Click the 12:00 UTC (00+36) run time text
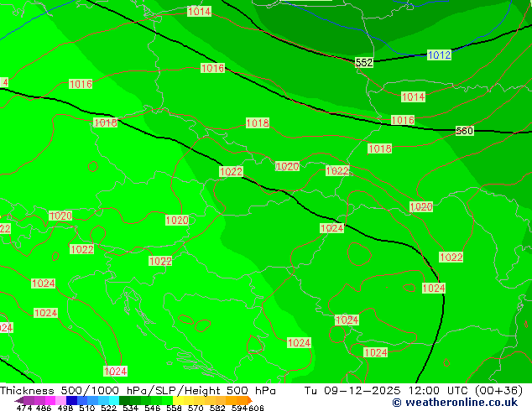532x411 pixels. (x=466, y=391)
